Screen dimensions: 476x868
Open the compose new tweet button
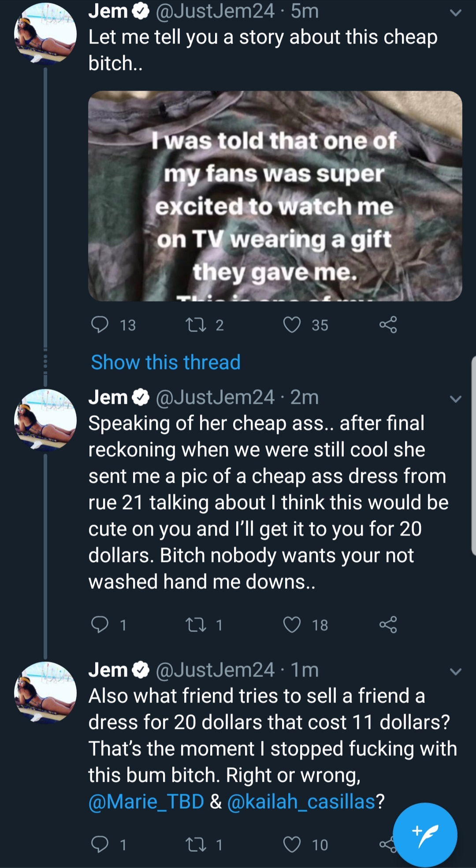[425, 835]
